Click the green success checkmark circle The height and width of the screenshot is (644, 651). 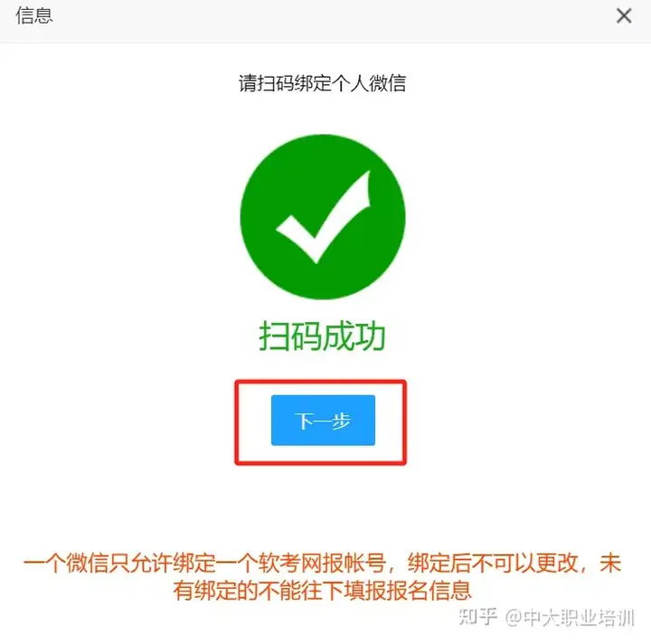click(x=323, y=217)
